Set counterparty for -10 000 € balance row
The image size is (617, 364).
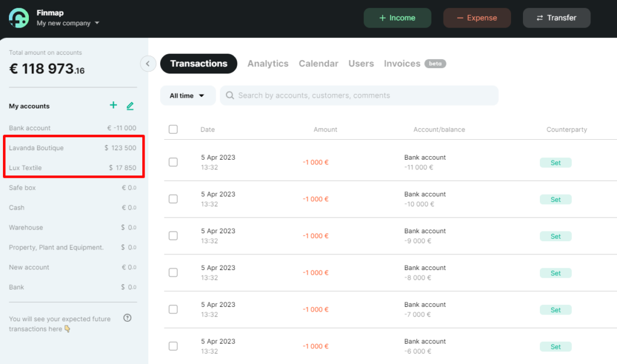(x=556, y=199)
